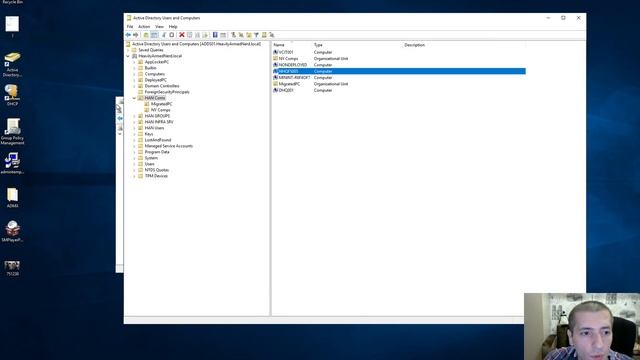
Task: Select Program Data in the tree
Action: [157, 152]
